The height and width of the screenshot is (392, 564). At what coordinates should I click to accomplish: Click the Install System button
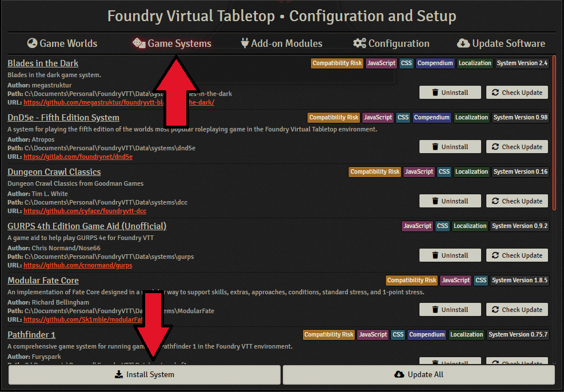pyautogui.click(x=144, y=375)
